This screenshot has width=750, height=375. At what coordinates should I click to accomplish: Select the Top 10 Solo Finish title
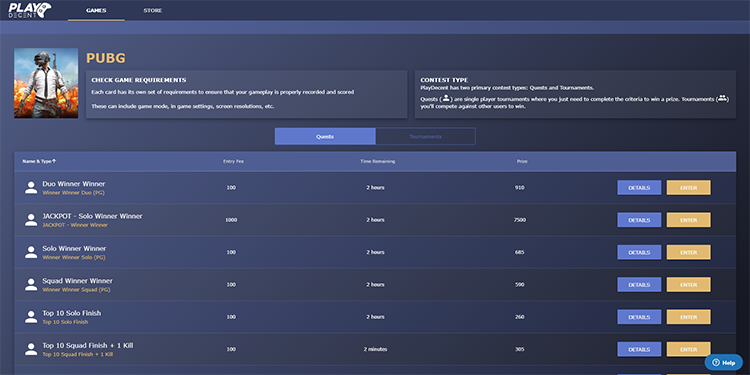tap(72, 313)
